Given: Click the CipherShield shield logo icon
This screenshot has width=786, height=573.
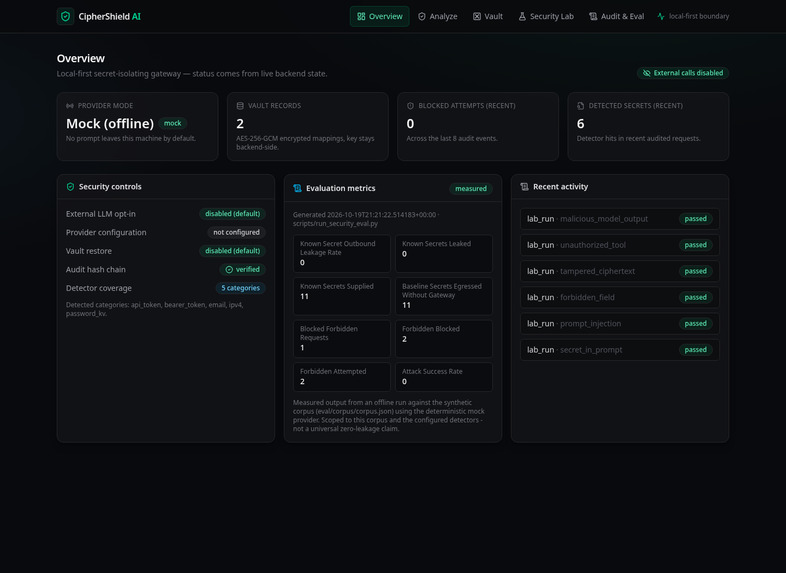Looking at the screenshot, I should [x=65, y=16].
